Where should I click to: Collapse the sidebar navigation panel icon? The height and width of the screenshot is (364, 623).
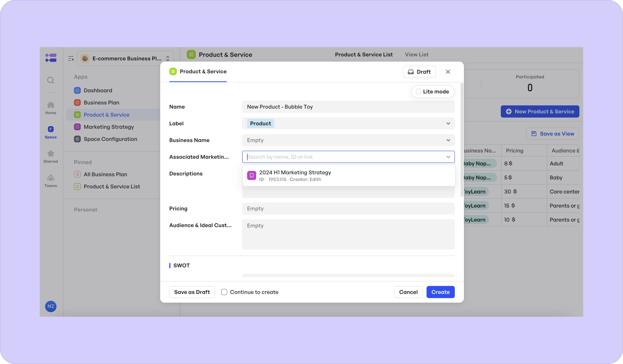tap(71, 59)
